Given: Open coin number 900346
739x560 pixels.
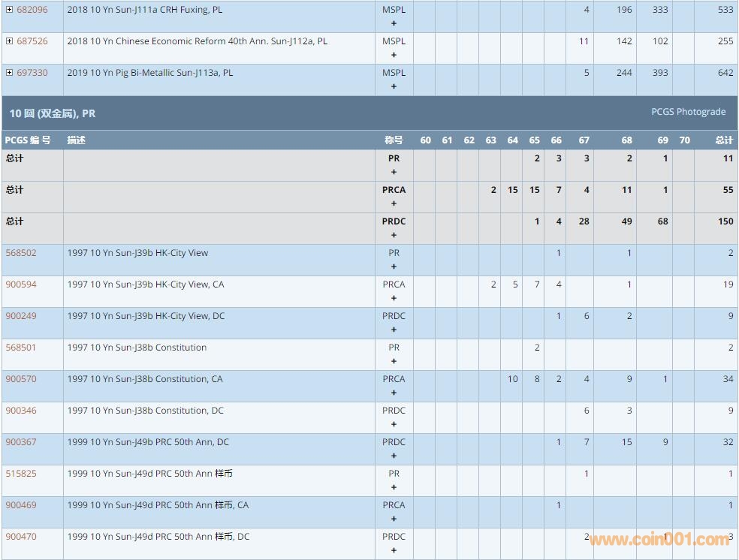Looking at the screenshot, I should click(x=21, y=411).
